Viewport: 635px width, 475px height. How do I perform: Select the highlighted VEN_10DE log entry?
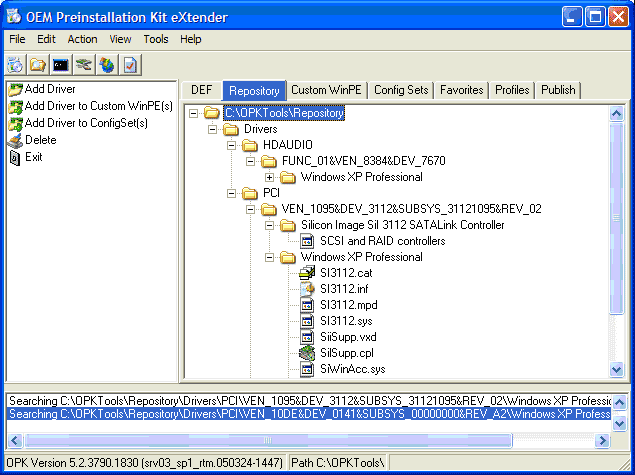pyautogui.click(x=309, y=414)
